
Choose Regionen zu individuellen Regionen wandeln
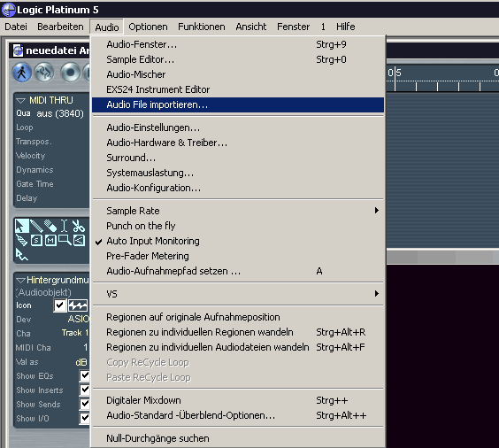pos(238,332)
